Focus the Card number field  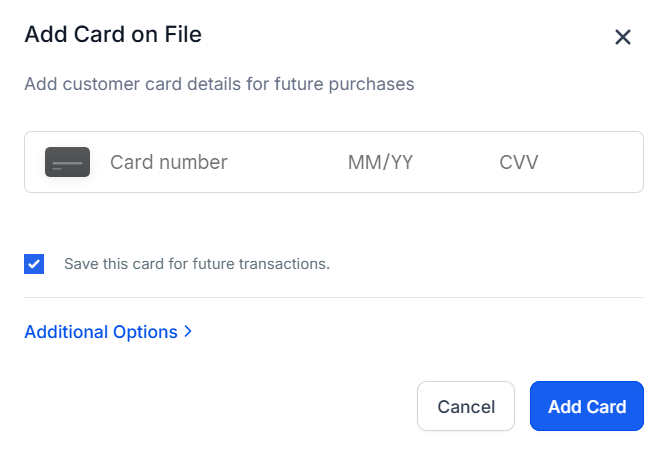click(x=200, y=162)
